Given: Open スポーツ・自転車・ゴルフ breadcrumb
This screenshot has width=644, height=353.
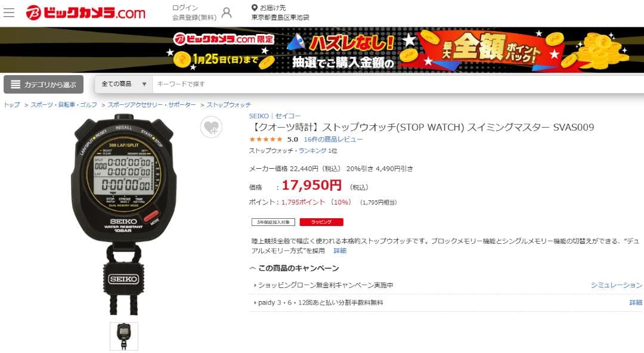Looking at the screenshot, I should click(64, 105).
